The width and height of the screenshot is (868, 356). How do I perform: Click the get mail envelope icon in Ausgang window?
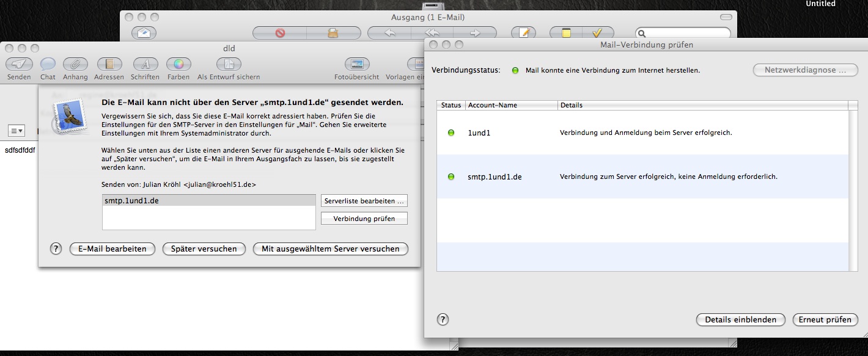click(144, 33)
